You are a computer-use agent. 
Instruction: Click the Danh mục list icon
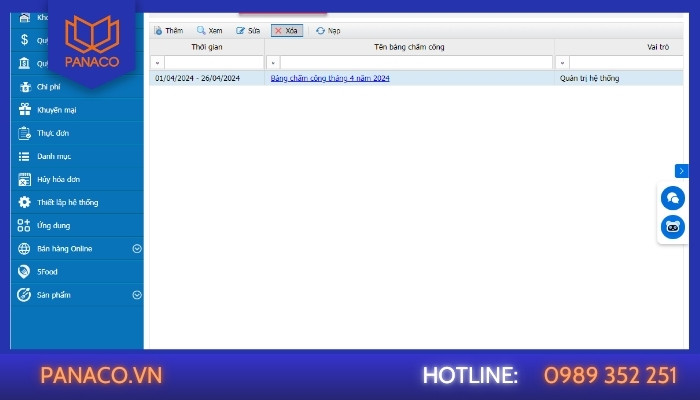point(24,156)
